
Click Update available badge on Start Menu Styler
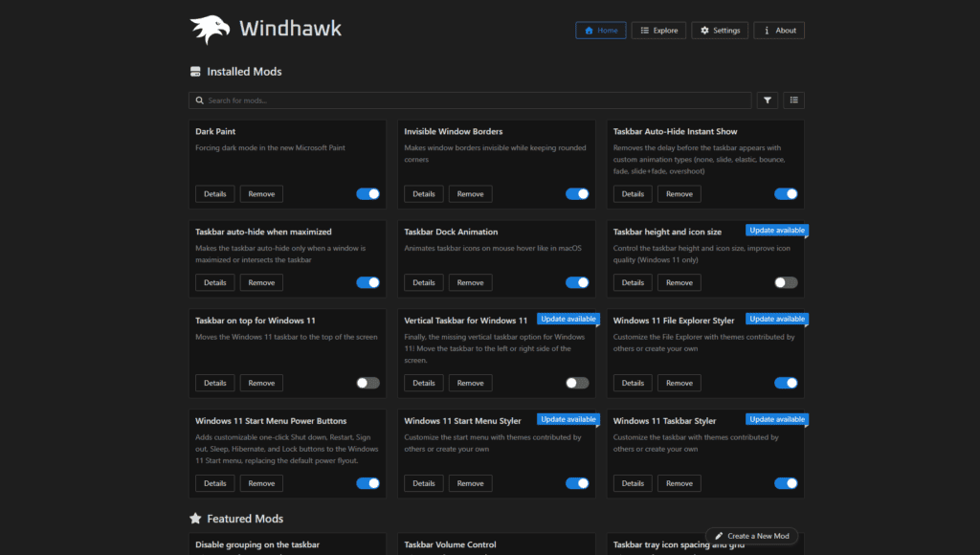(x=568, y=419)
